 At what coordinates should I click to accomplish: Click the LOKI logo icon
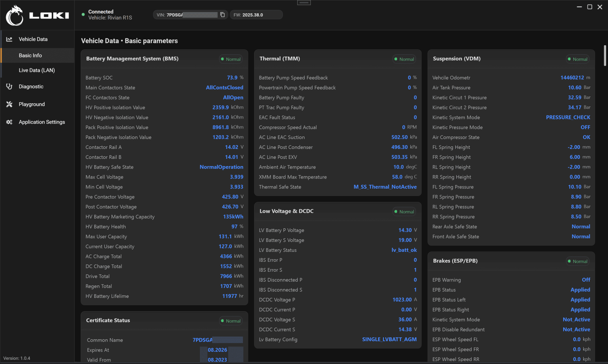(15, 16)
